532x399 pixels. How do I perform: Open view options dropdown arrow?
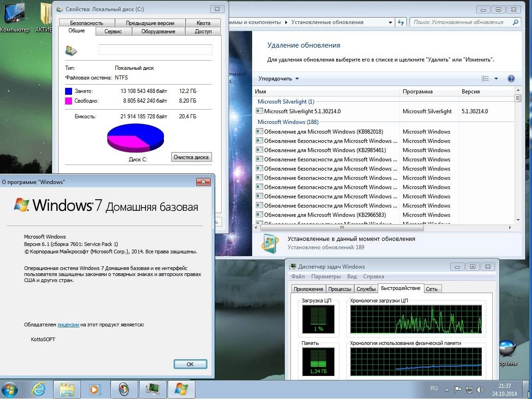(496, 79)
